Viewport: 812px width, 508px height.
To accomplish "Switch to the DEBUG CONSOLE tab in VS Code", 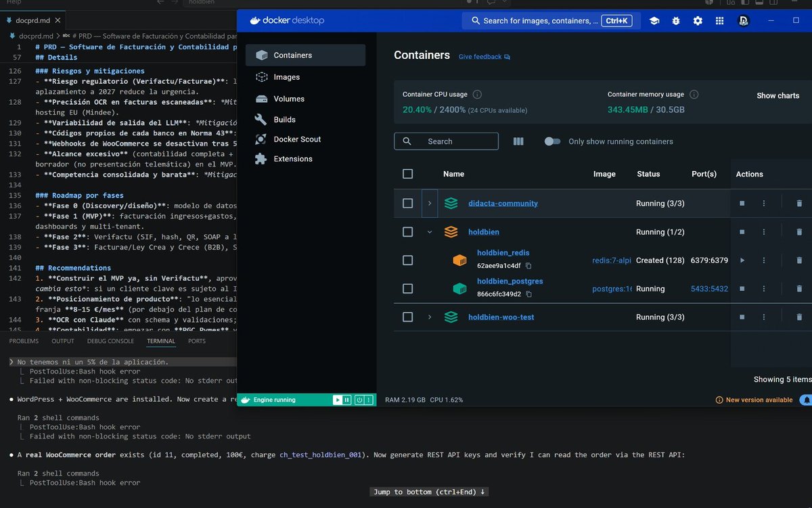I will (x=110, y=341).
